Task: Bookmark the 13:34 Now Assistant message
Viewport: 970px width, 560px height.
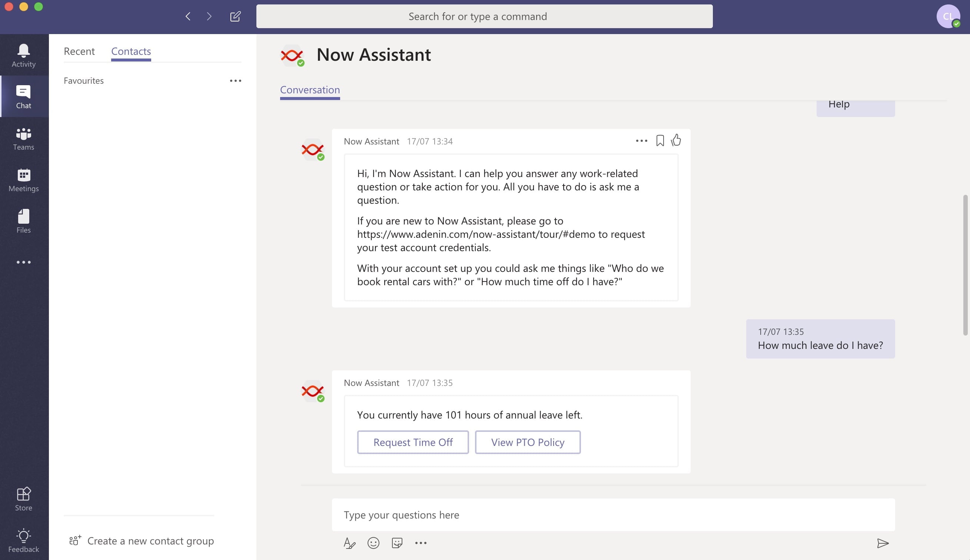Action: pos(660,141)
